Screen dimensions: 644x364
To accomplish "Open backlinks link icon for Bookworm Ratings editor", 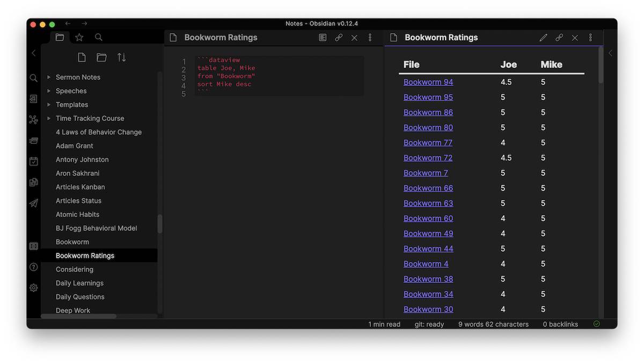I will pos(339,38).
